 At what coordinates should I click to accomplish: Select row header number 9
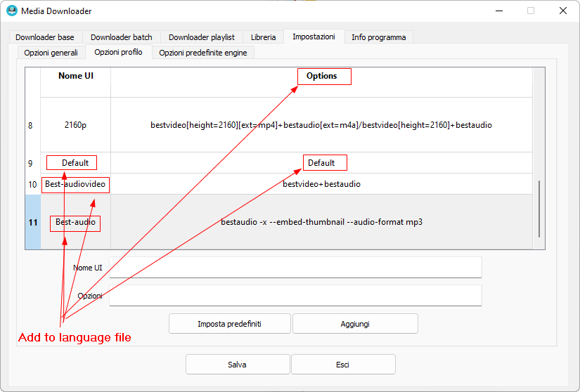point(33,163)
